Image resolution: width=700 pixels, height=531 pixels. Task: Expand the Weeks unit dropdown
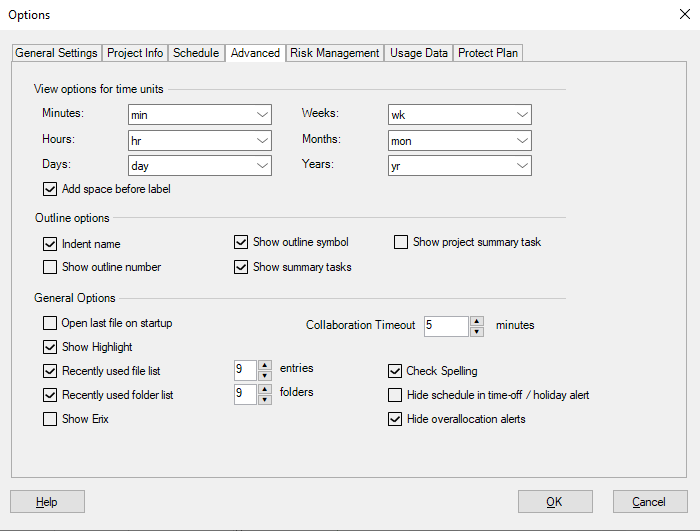[521, 115]
